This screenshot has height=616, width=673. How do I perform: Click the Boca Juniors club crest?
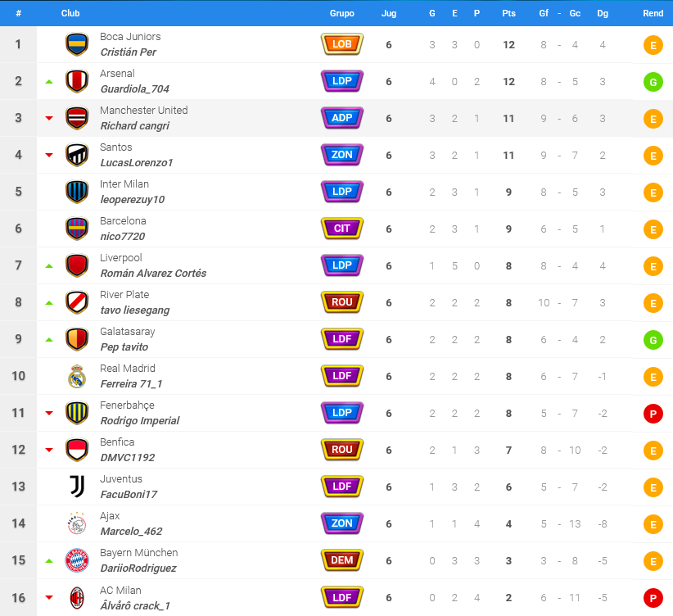[77, 44]
